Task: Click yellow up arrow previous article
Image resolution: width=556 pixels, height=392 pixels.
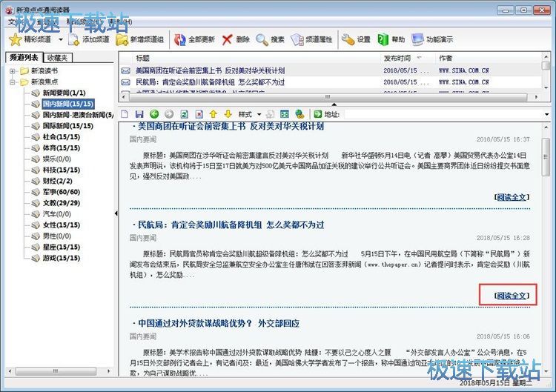Action: (x=213, y=114)
